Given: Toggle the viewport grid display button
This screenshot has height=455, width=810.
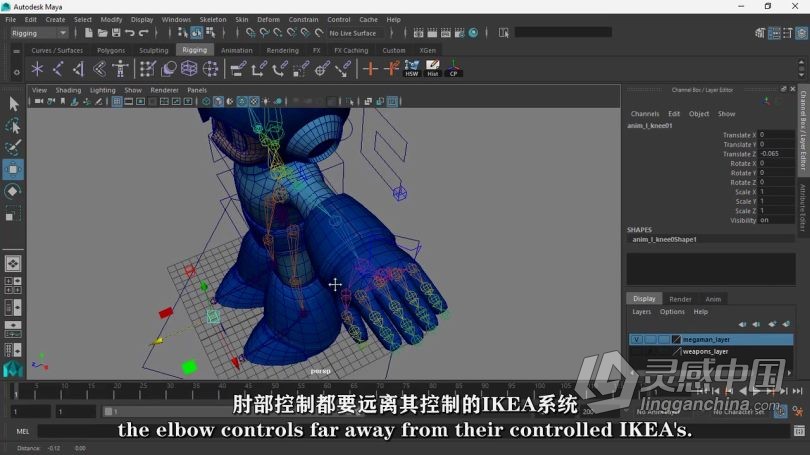Looking at the screenshot, I should [117, 101].
